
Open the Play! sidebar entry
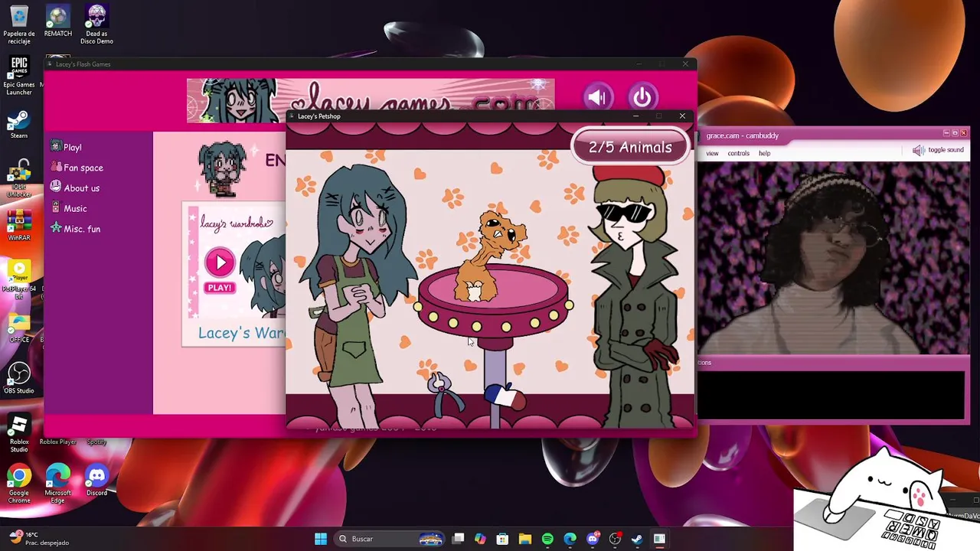pyautogui.click(x=72, y=147)
